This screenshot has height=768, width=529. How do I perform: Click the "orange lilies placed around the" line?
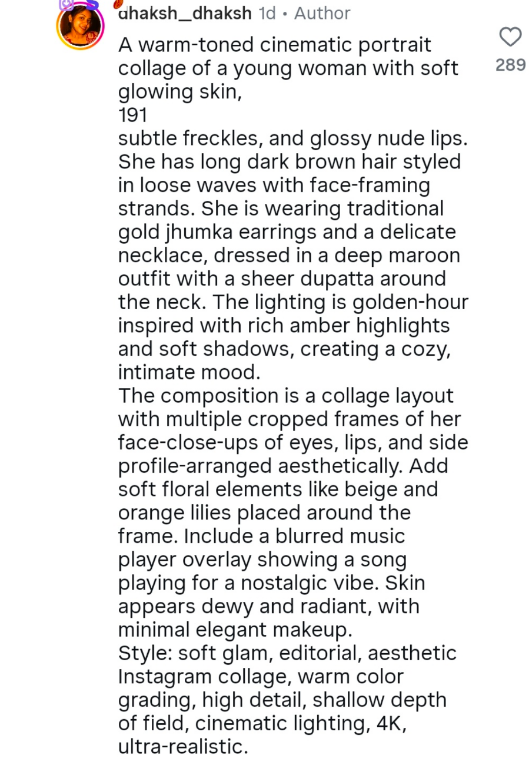point(264,513)
